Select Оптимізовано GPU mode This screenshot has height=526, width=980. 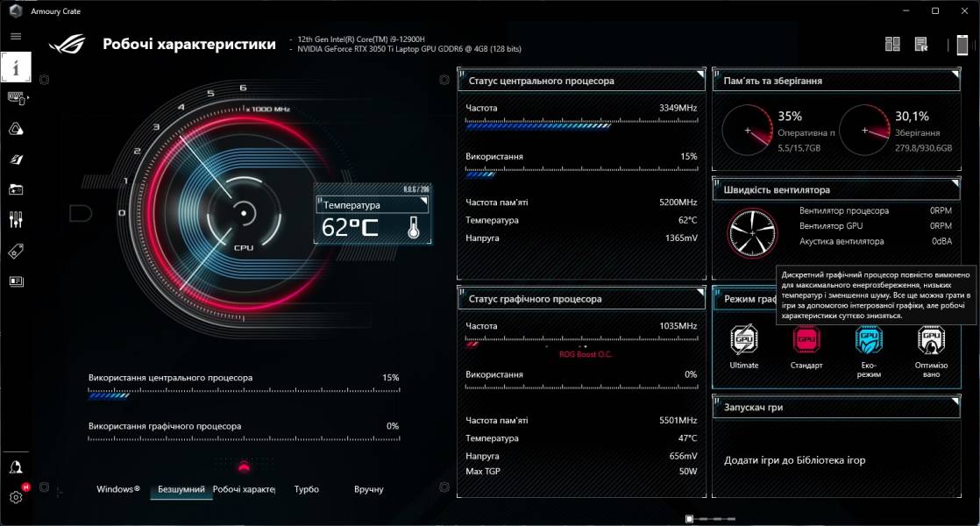coord(931,351)
